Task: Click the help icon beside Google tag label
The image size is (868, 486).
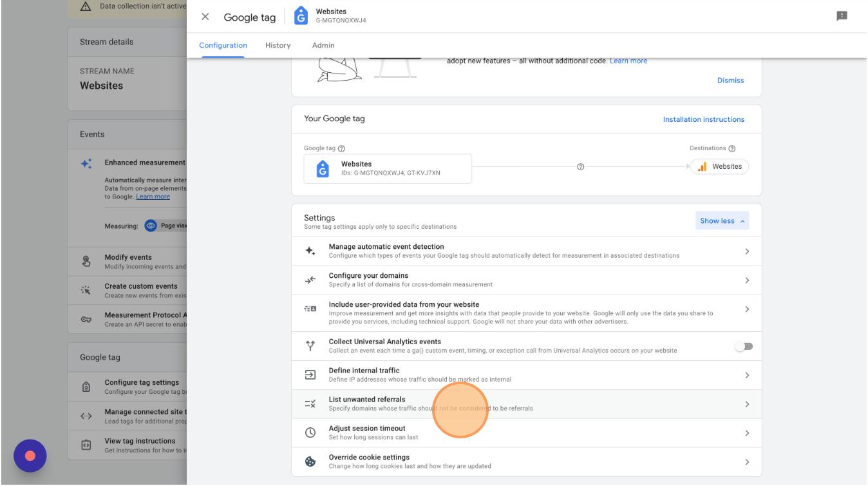Action: pos(341,149)
